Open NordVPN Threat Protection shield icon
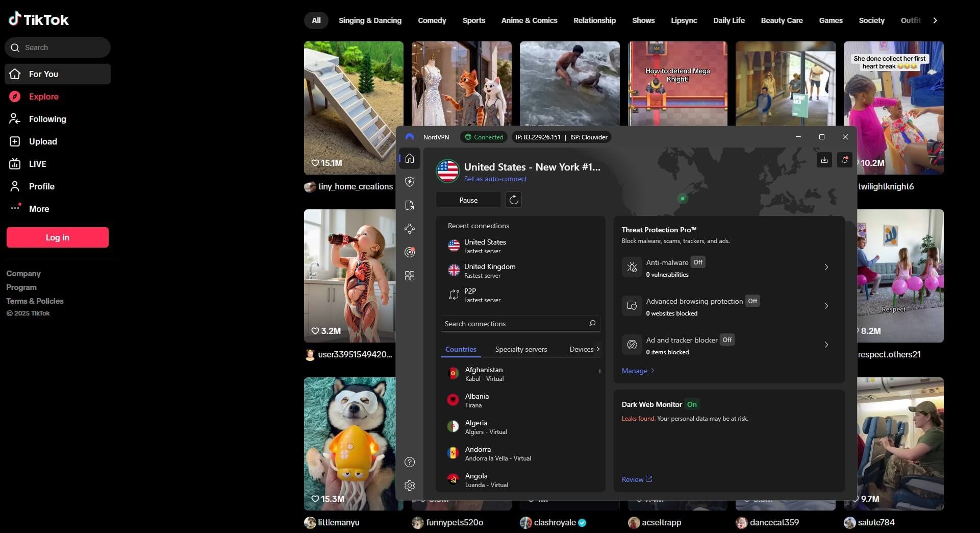 tap(410, 182)
